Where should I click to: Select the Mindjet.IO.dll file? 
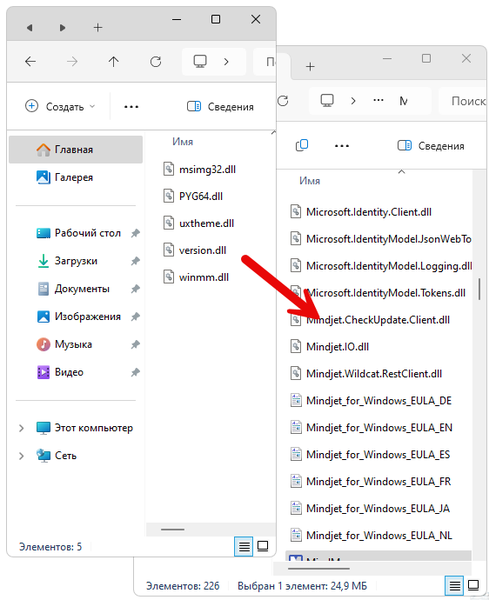pyautogui.click(x=329, y=347)
